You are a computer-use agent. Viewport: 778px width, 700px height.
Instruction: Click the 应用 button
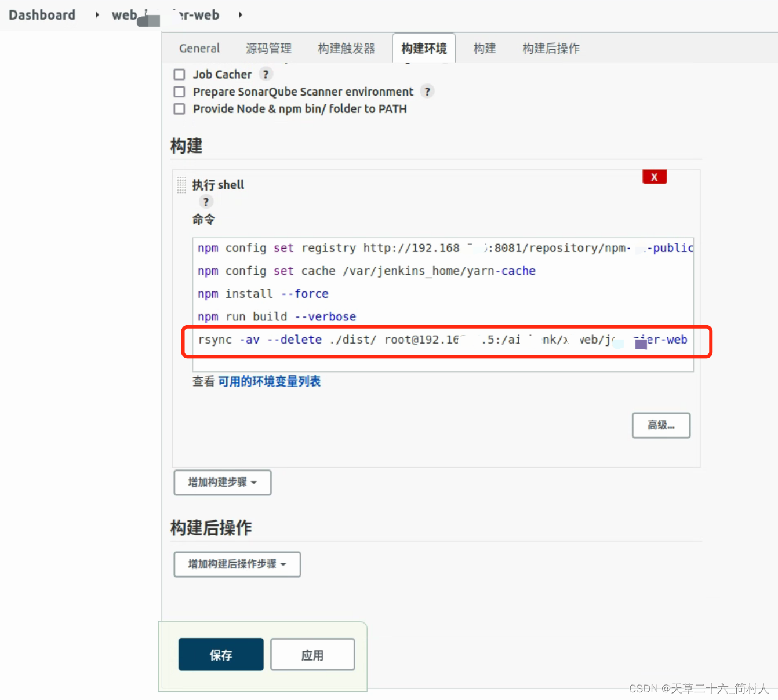[312, 655]
